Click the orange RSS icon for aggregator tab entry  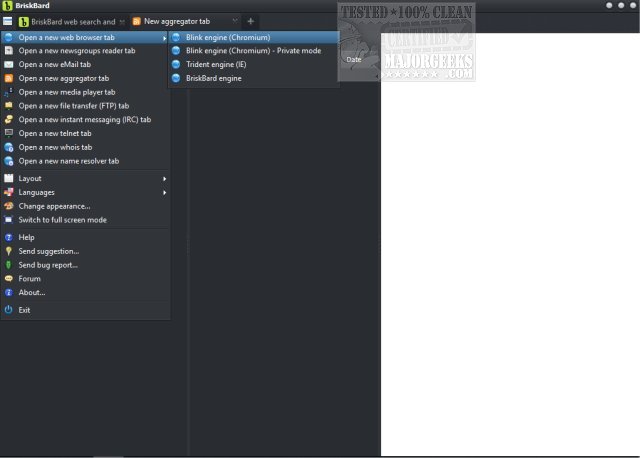9,78
